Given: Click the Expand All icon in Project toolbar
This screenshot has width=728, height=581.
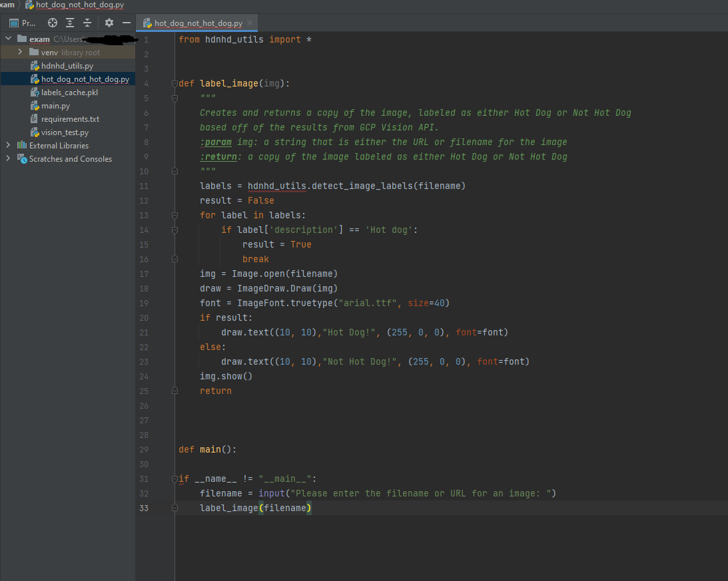Looking at the screenshot, I should 70,23.
